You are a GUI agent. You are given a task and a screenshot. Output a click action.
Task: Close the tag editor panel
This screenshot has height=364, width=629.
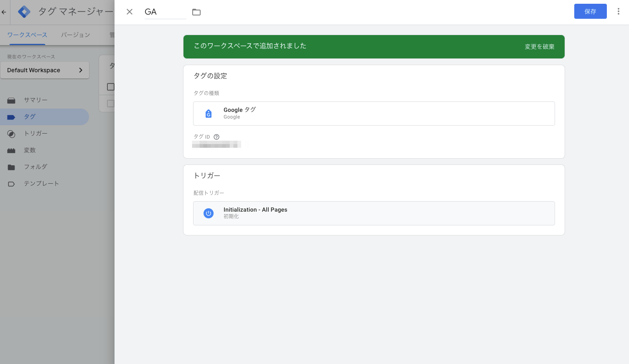(x=130, y=12)
